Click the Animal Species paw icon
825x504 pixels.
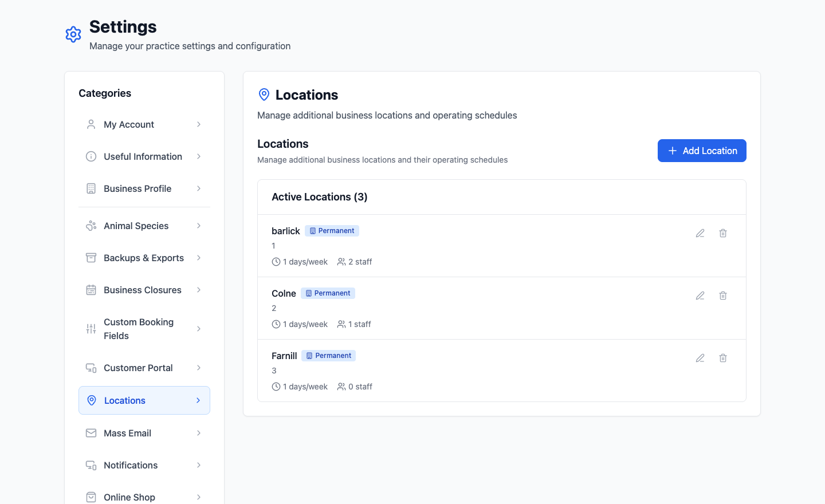pos(91,226)
